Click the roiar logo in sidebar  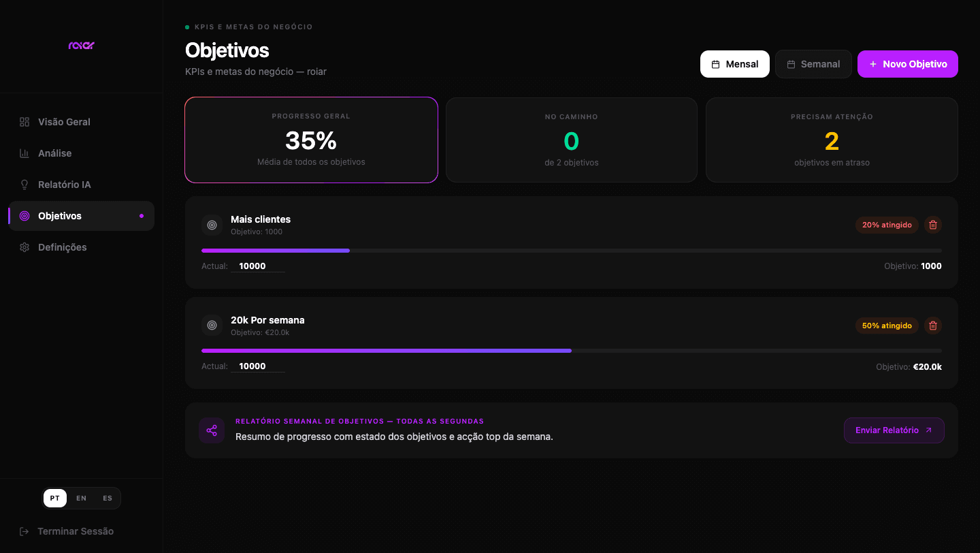coord(82,46)
